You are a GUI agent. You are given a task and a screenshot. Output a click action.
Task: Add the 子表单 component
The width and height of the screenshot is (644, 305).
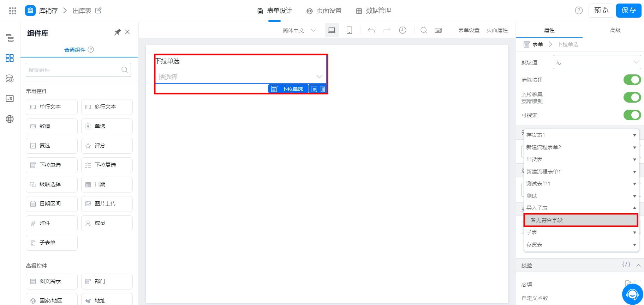(x=52, y=243)
